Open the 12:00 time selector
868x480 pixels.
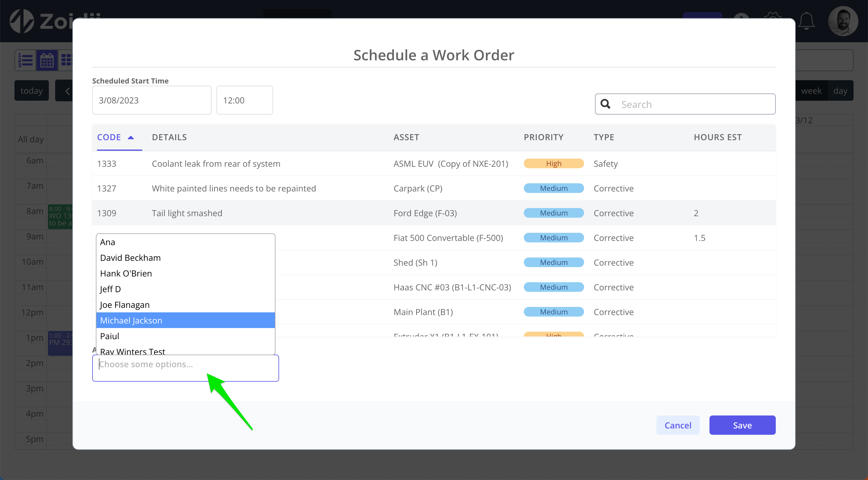point(244,100)
